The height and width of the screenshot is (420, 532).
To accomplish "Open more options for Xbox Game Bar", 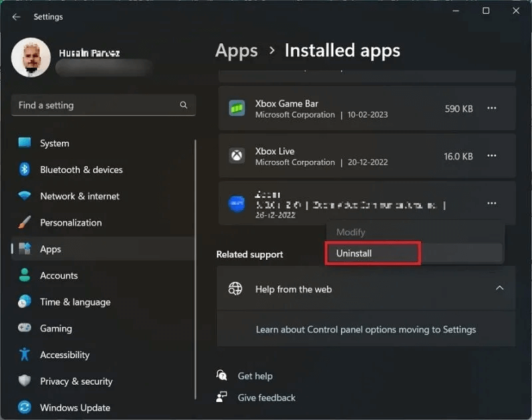I will (491, 108).
